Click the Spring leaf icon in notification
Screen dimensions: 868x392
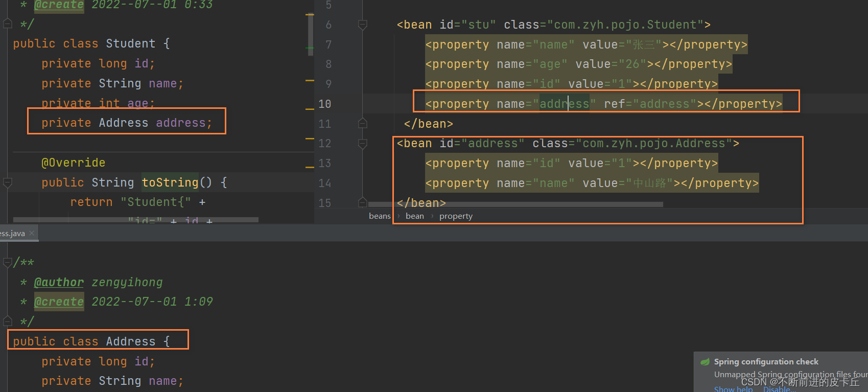(705, 362)
